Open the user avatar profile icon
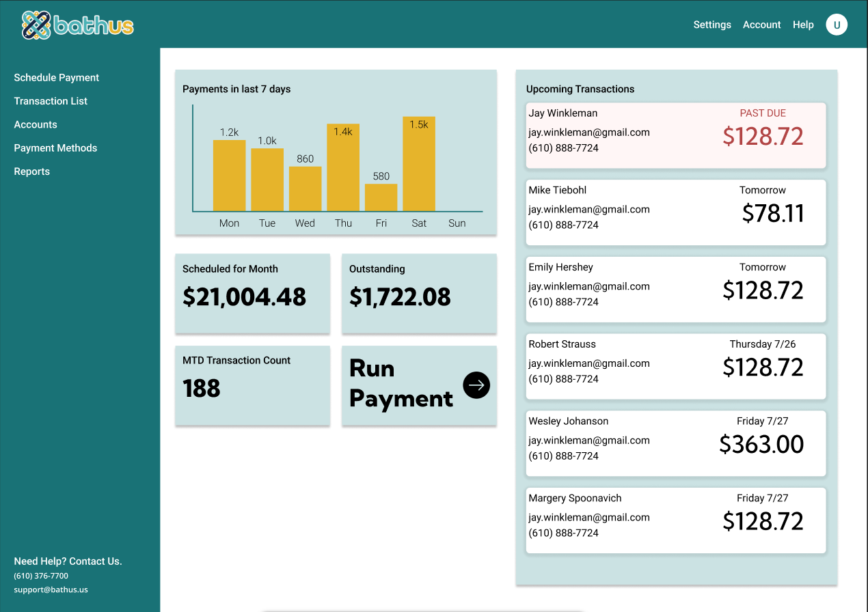 click(837, 25)
